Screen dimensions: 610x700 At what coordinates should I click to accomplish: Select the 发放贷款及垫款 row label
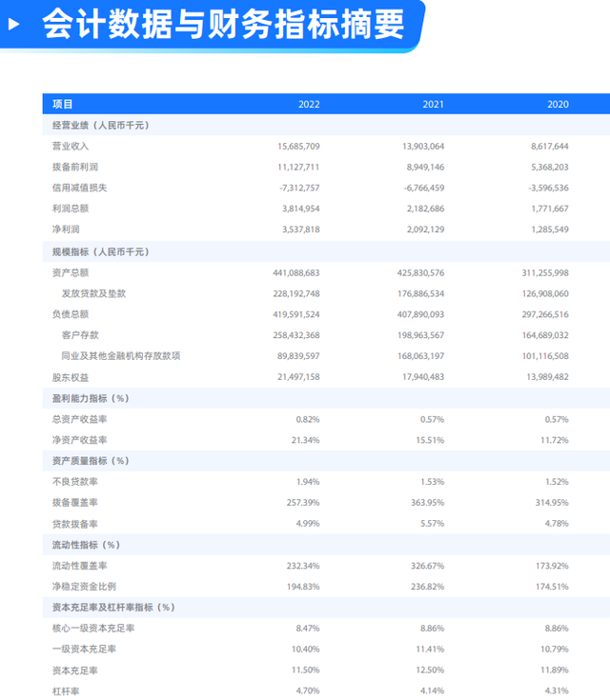coord(93,293)
